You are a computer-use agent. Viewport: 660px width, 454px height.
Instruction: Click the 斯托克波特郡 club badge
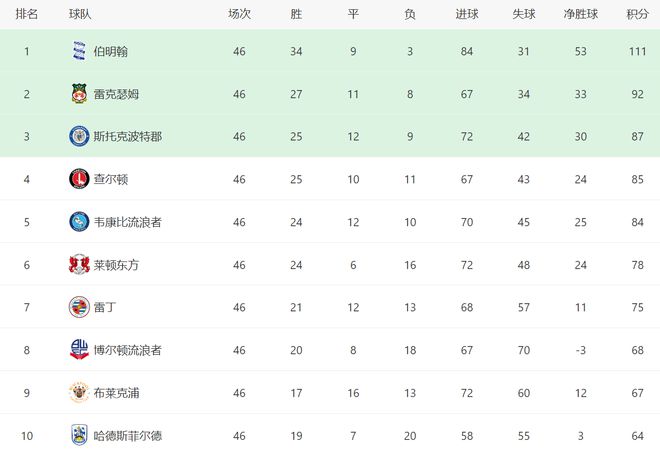(79, 136)
